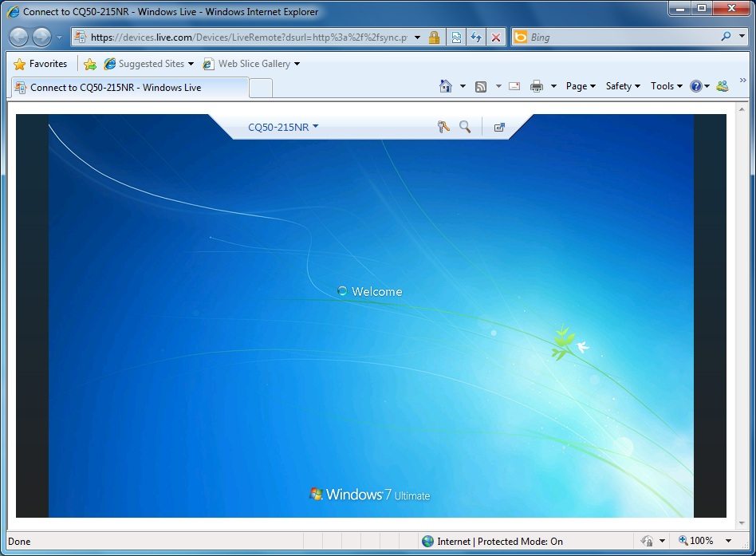Click the RSS Feeds icon
The width and height of the screenshot is (756, 556).
(x=481, y=86)
